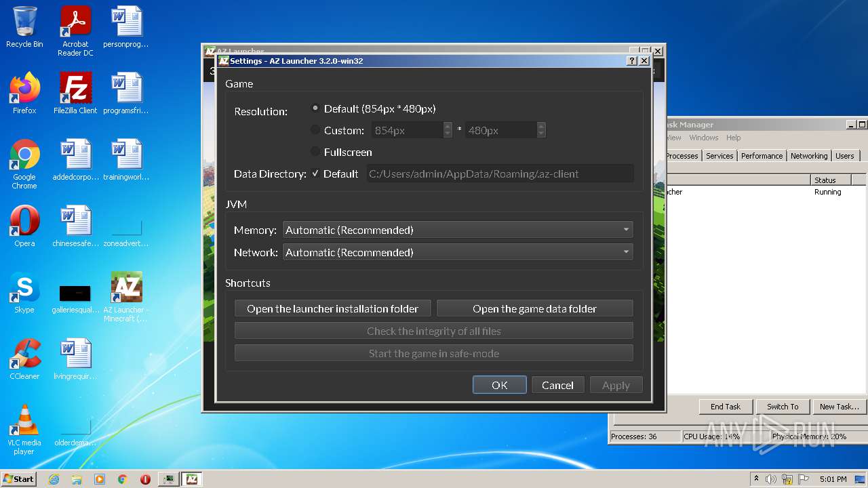868x488 pixels.
Task: Open Chrome from the taskbar
Action: click(x=123, y=479)
